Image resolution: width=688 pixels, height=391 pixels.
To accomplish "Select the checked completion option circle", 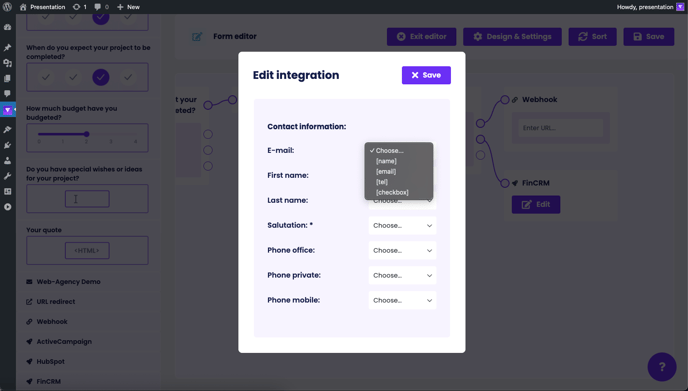I will point(100,77).
